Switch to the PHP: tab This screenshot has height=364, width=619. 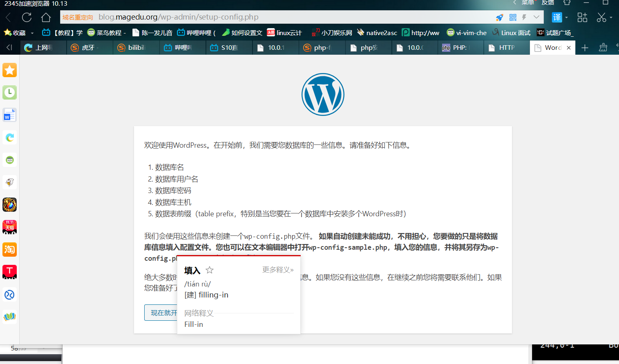pos(460,48)
